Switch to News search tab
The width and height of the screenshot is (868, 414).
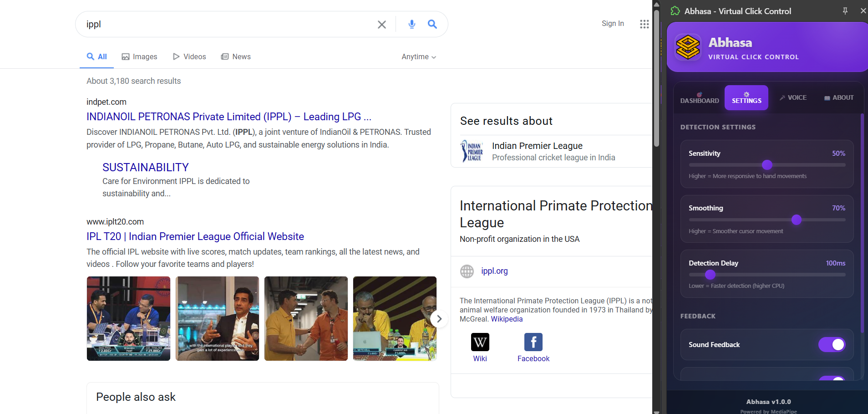(236, 57)
